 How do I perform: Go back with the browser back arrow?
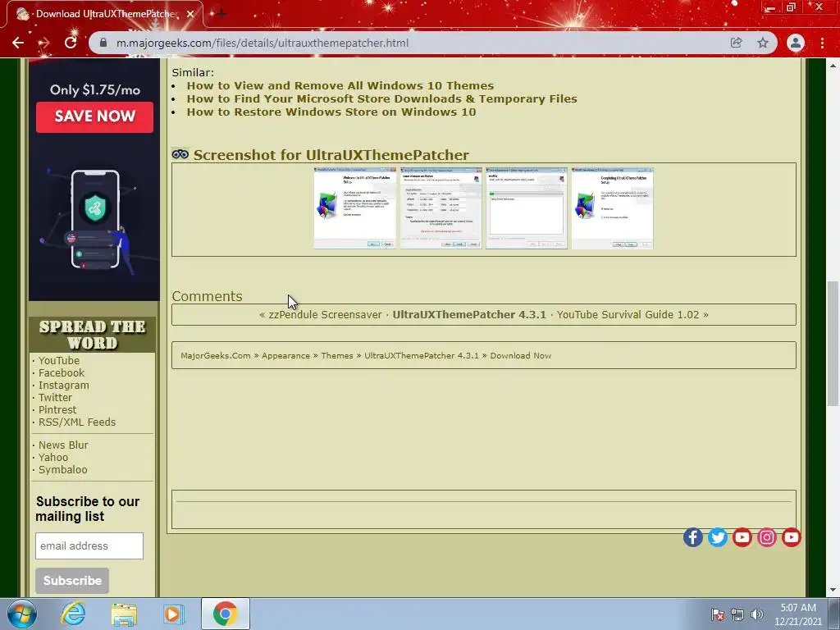18,43
